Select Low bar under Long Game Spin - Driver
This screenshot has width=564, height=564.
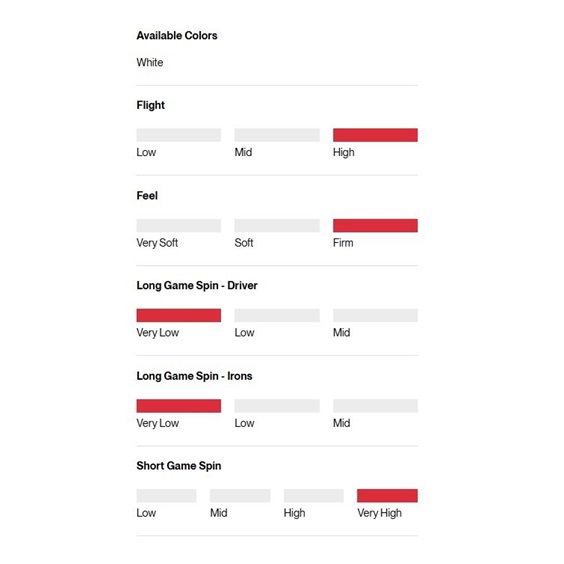(277, 315)
